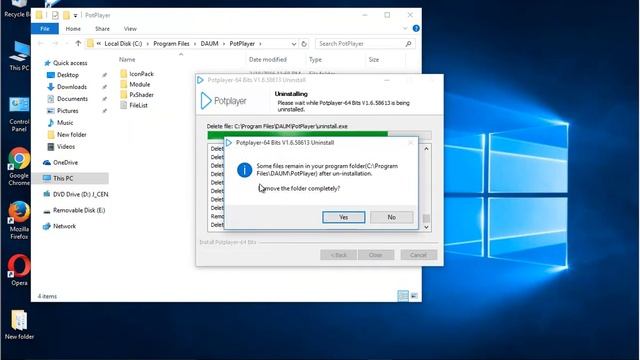Screen dimensions: 640x360
Task: Open the Google Chrome desktop shortcut
Action: (x=19, y=167)
